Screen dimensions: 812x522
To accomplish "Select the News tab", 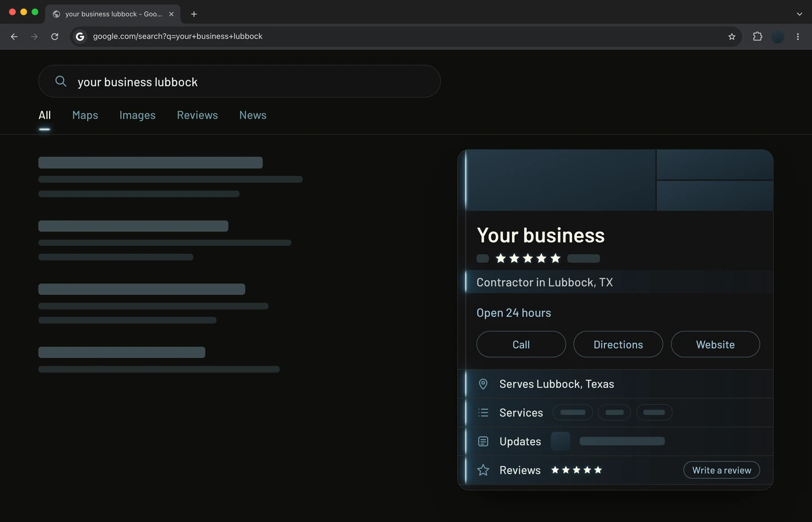I will coord(253,115).
